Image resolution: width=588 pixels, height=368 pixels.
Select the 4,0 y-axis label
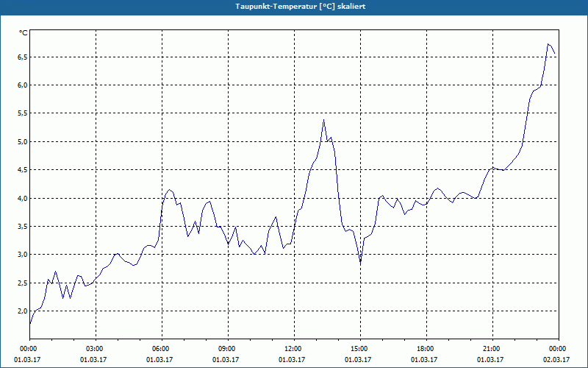coord(22,198)
